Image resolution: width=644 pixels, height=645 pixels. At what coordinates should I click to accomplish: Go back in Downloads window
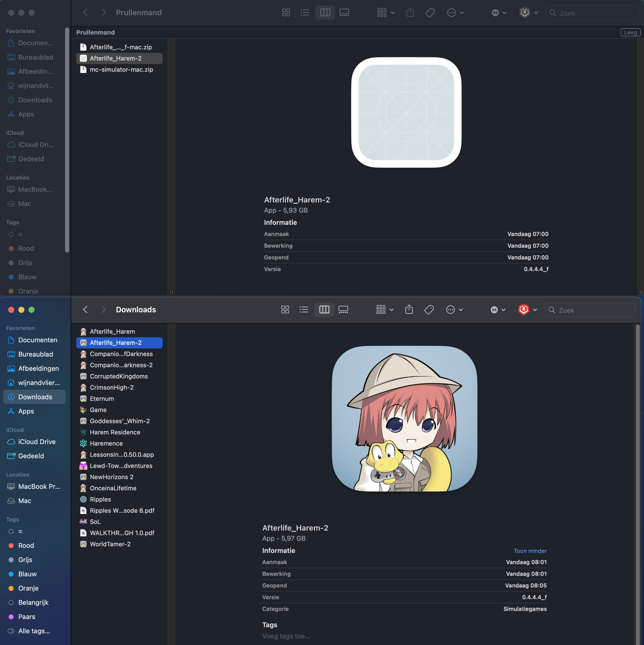point(85,310)
